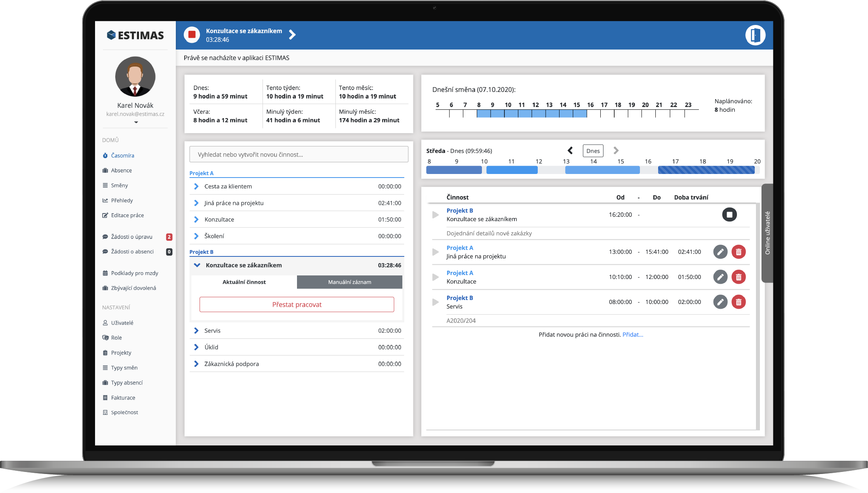Edit the Servis 08:00:00 entry
This screenshot has width=868, height=493.
pyautogui.click(x=720, y=302)
